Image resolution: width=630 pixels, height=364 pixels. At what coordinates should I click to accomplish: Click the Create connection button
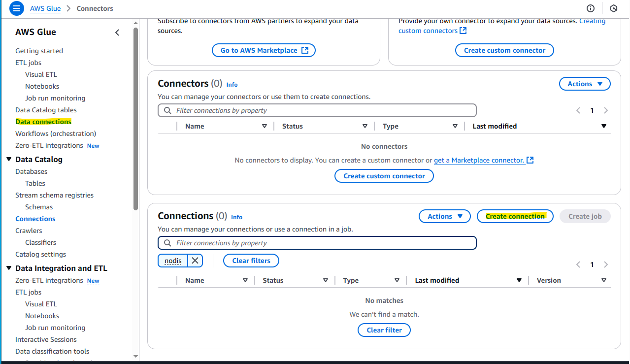pyautogui.click(x=515, y=216)
